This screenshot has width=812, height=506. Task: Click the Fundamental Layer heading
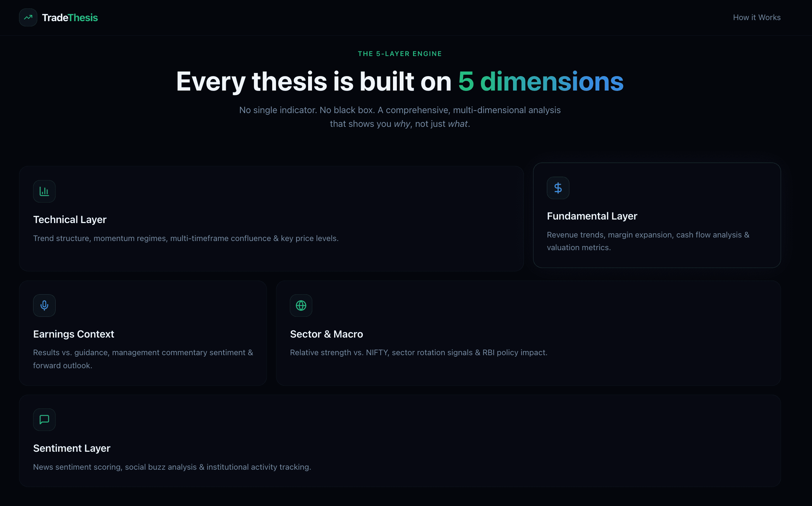point(592,216)
